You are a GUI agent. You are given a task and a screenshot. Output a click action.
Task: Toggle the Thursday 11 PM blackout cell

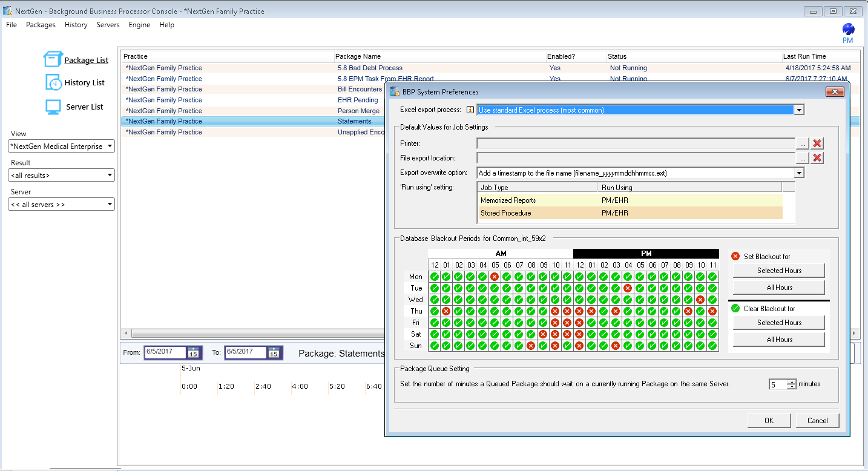pos(712,311)
